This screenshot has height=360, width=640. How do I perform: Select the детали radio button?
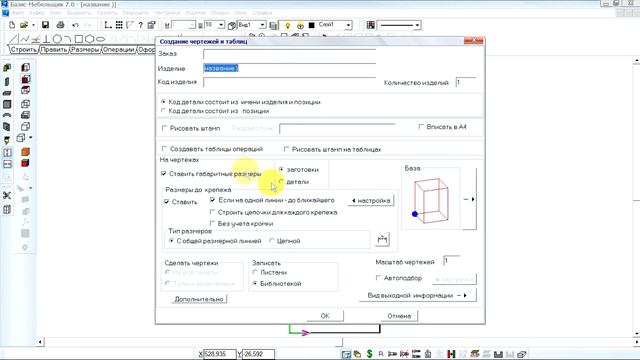[281, 182]
